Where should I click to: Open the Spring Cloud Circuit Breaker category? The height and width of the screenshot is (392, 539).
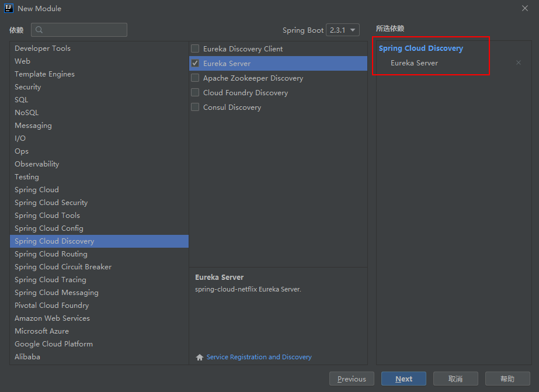coord(63,267)
